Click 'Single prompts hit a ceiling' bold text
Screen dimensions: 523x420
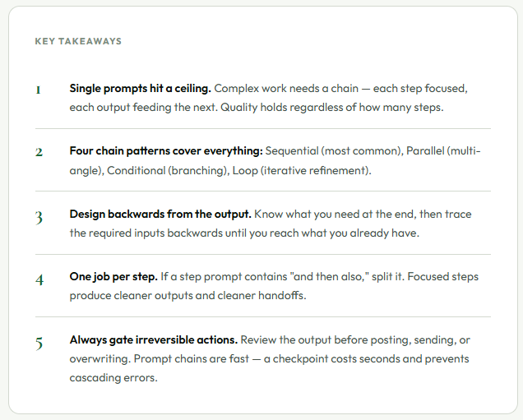coord(140,88)
